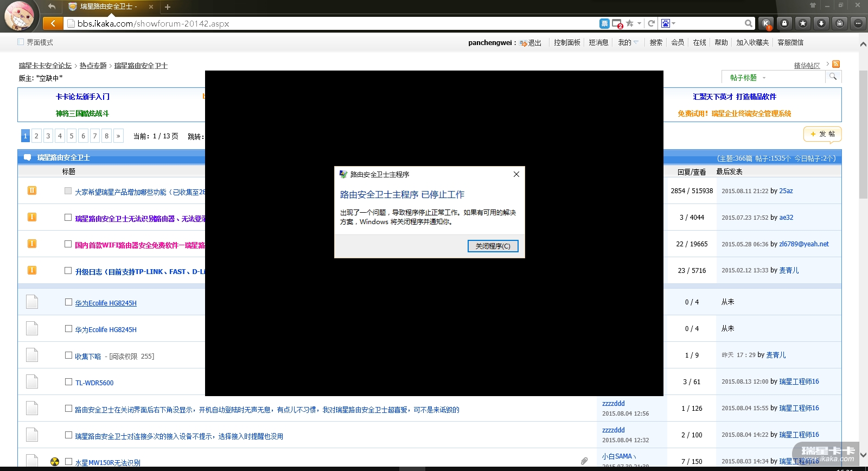The image size is (868, 471).
Task: Click the 加入收藏夹 link
Action: [752, 42]
